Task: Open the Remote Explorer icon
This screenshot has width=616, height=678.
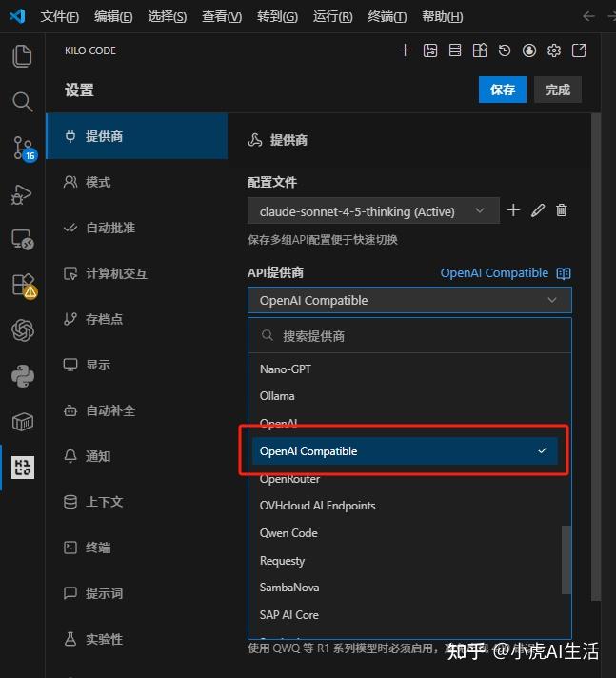Action: pyautogui.click(x=23, y=240)
